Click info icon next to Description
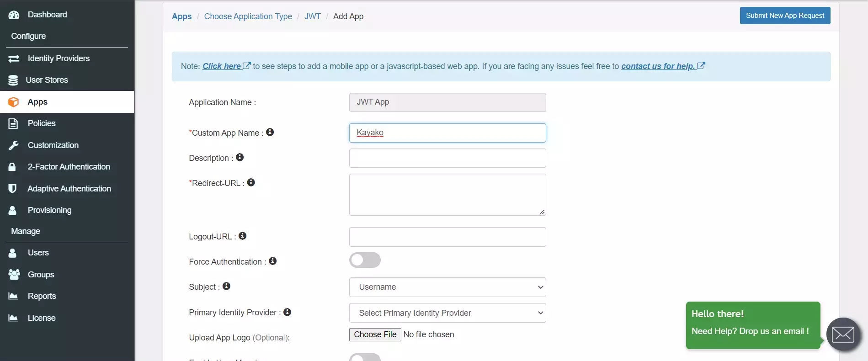The width and height of the screenshot is (868, 361). pos(240,157)
